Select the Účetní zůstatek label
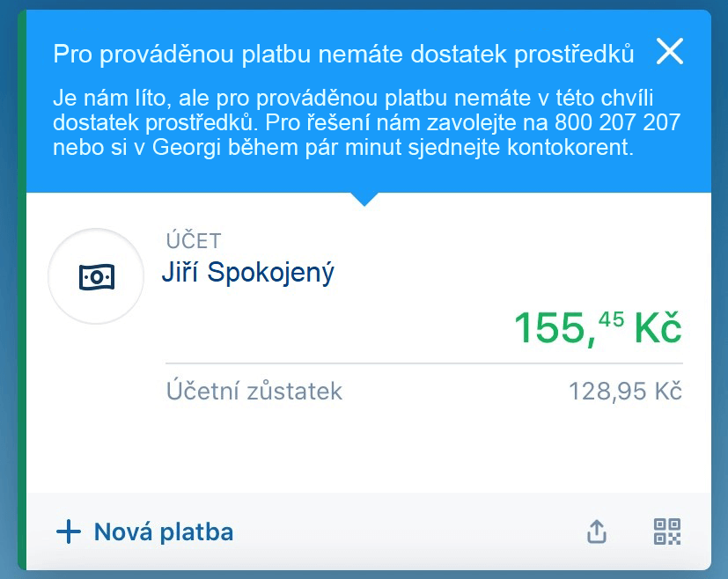 coord(254,391)
